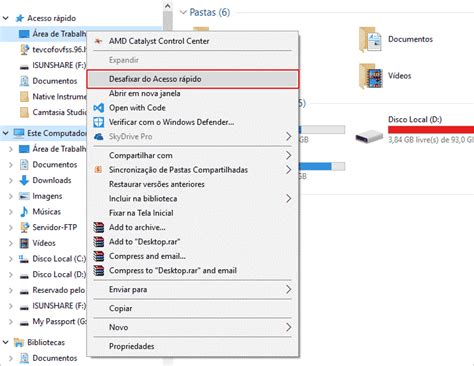Open the Compartilhar com submenu arrow
This screenshot has height=366, width=474.
288,155
